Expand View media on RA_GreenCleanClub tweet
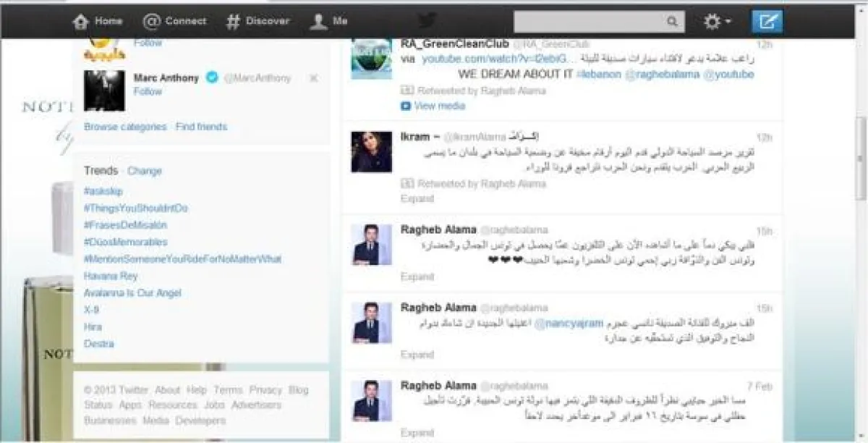This screenshot has height=443, width=868. (x=439, y=106)
